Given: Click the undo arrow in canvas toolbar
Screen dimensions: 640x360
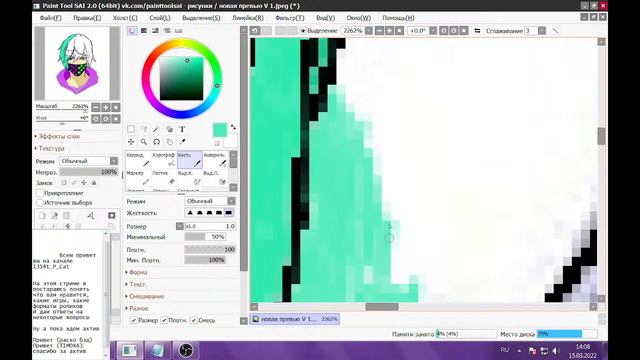Looking at the screenshot, I should 255,31.
